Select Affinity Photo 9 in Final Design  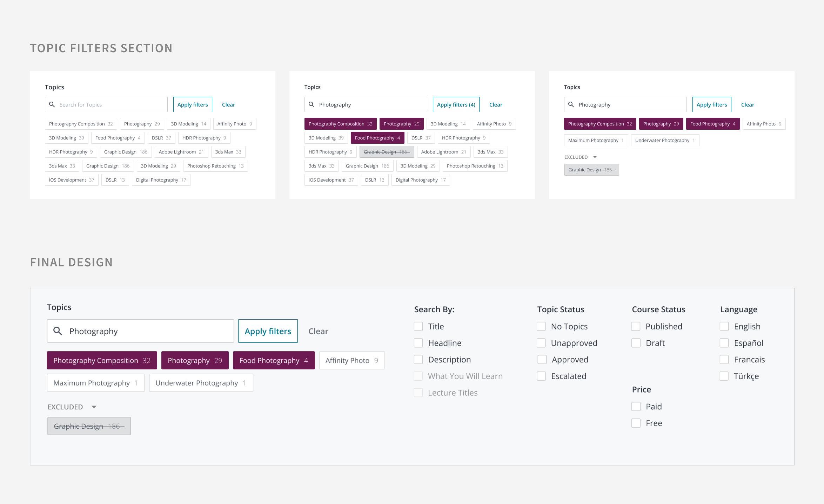pyautogui.click(x=352, y=360)
